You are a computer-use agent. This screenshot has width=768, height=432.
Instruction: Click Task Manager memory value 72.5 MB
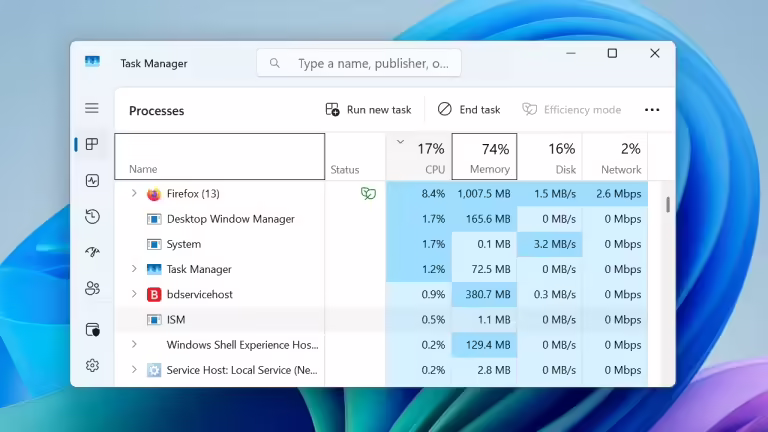pyautogui.click(x=491, y=269)
